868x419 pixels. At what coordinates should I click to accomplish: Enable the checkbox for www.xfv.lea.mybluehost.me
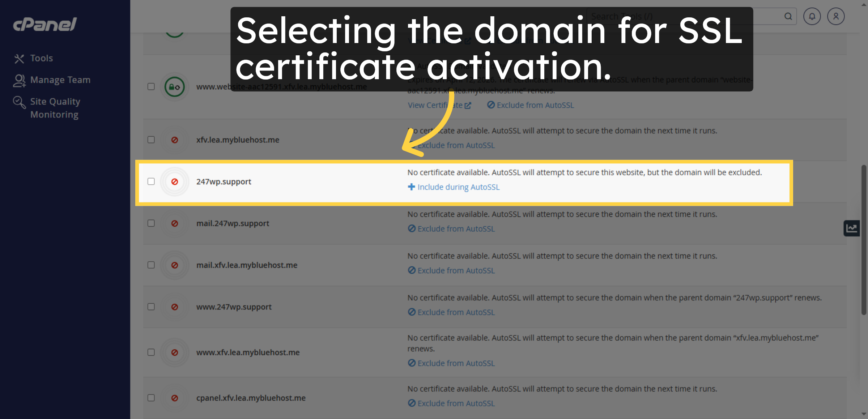click(151, 352)
